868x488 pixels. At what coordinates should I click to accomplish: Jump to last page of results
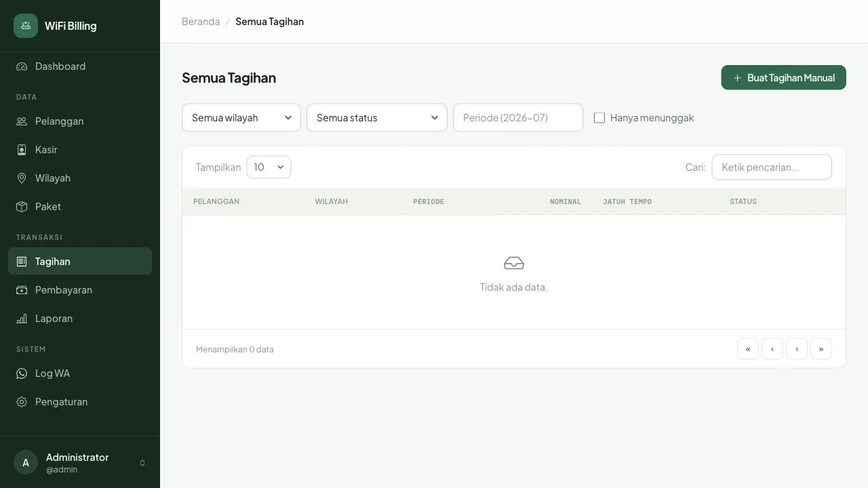coord(821,349)
